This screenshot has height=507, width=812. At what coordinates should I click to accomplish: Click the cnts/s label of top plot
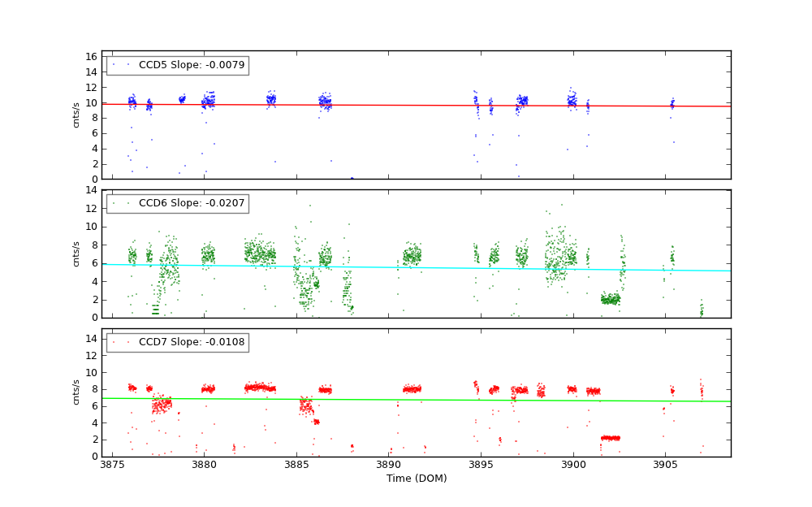tap(76, 115)
